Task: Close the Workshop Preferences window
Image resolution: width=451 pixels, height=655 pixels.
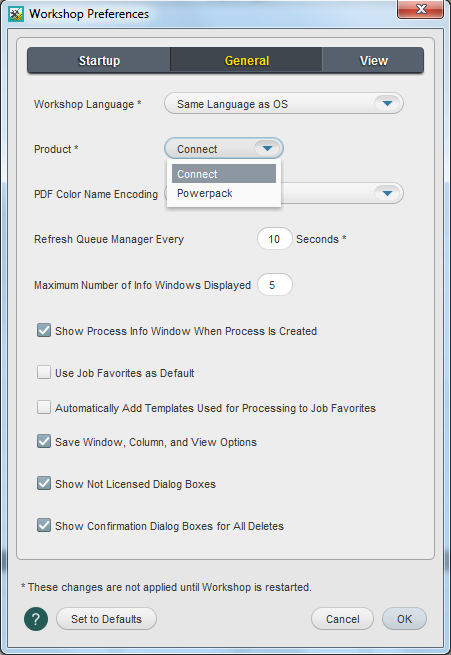Action: click(420, 10)
